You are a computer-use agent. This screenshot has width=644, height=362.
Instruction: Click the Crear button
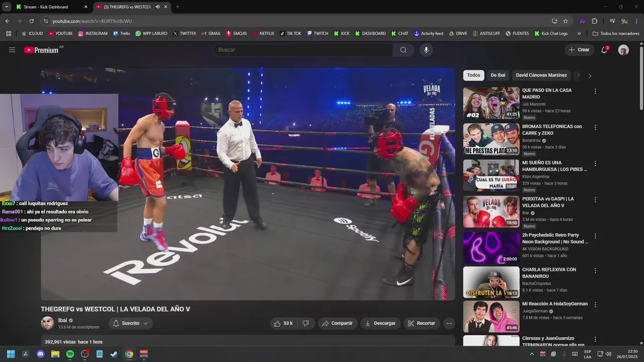(x=579, y=50)
